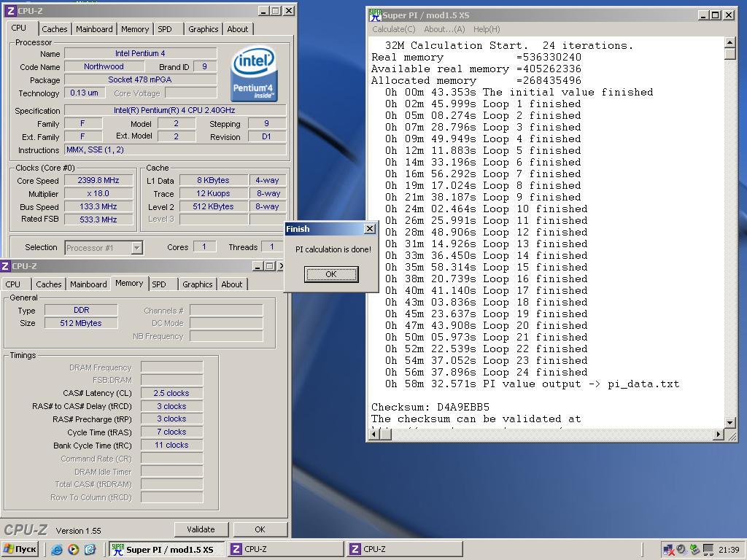The height and width of the screenshot is (560, 747).
Task: Minimize the Super PI window
Action: (x=704, y=15)
